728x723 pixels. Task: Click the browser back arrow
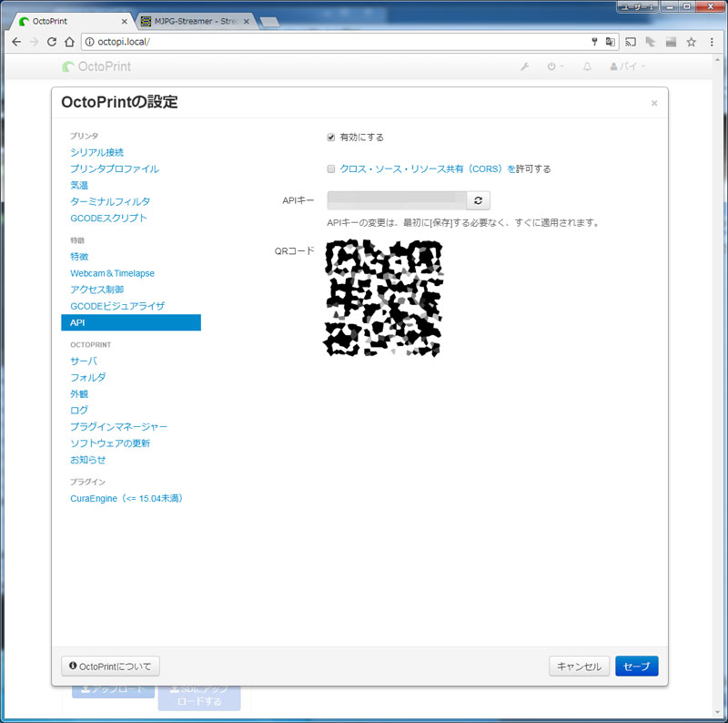point(16,42)
